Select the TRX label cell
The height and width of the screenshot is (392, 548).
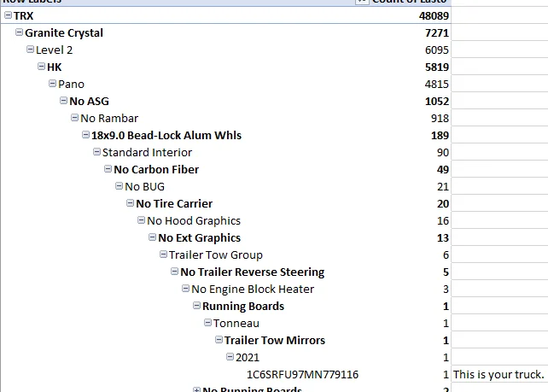tap(23, 15)
